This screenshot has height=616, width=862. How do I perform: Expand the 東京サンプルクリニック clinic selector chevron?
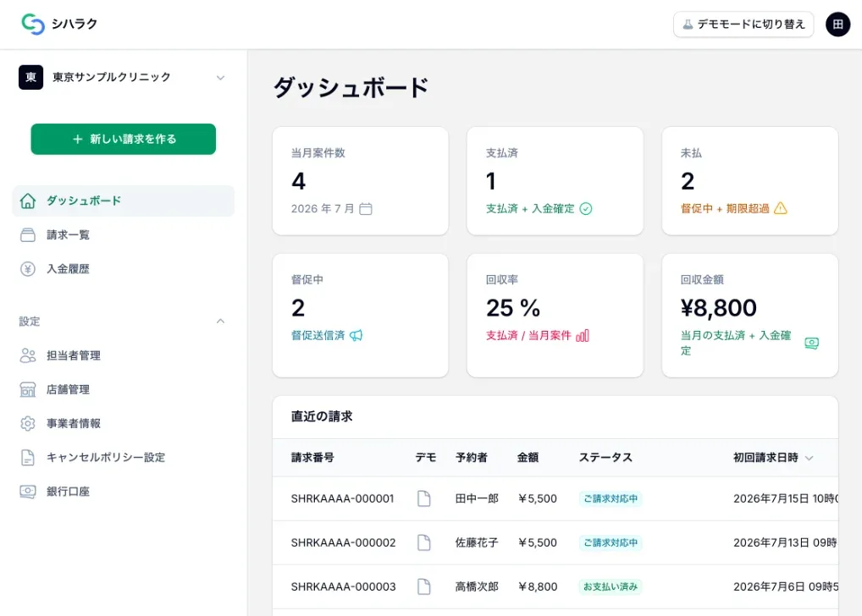click(x=220, y=78)
